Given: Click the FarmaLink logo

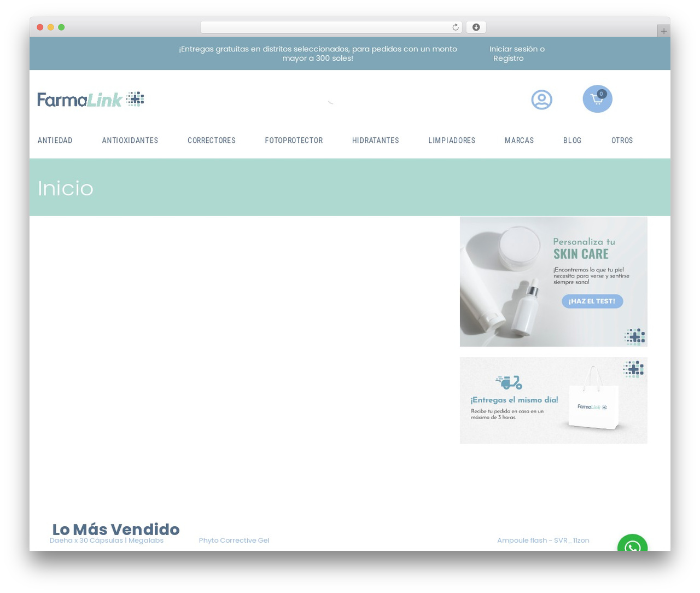Looking at the screenshot, I should click(x=91, y=99).
